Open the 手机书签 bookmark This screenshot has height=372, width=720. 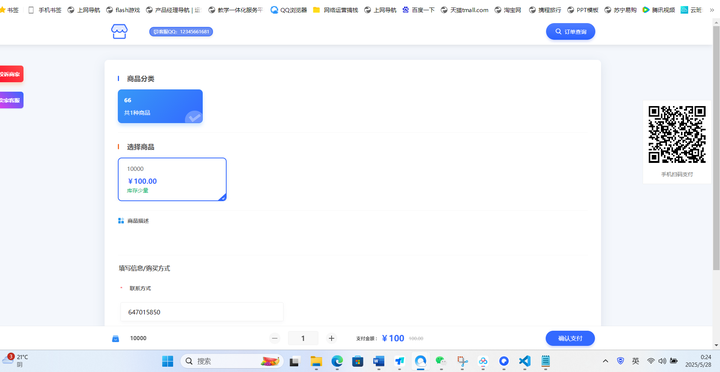45,10
